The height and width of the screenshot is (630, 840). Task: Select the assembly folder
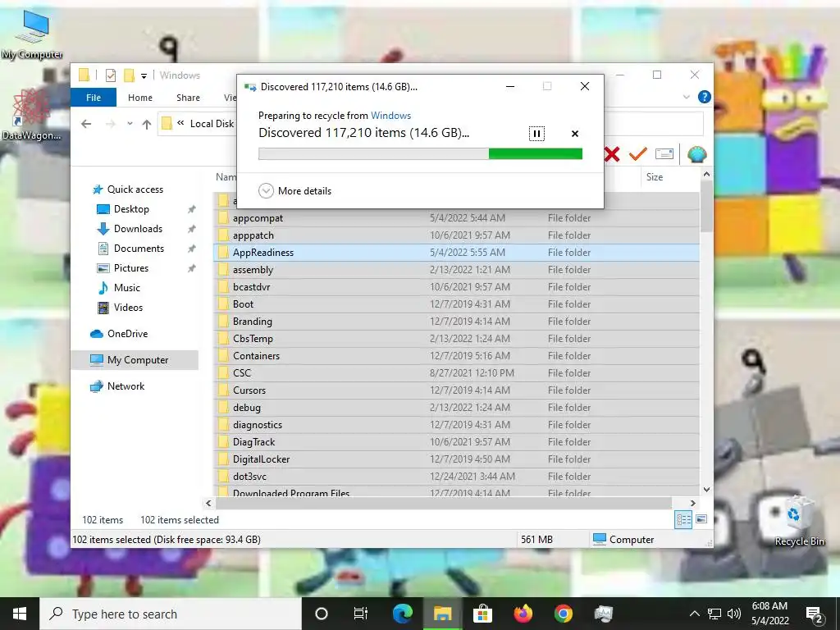[456, 269]
